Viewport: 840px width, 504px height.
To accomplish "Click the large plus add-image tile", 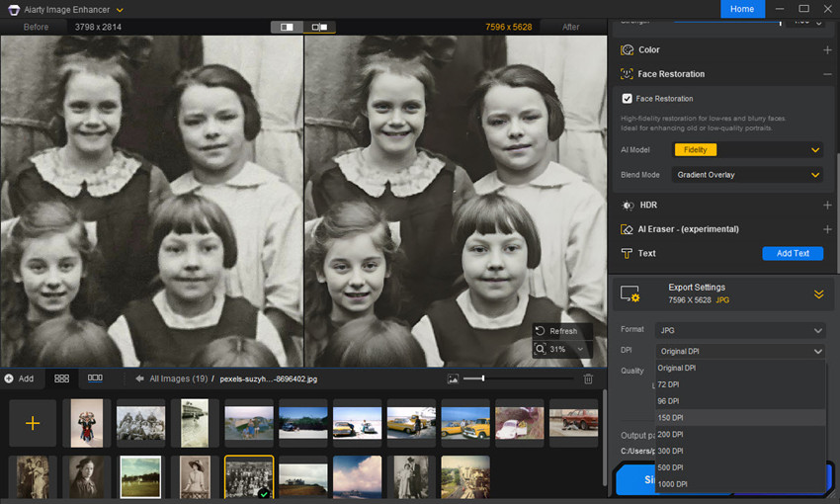I will [x=33, y=423].
